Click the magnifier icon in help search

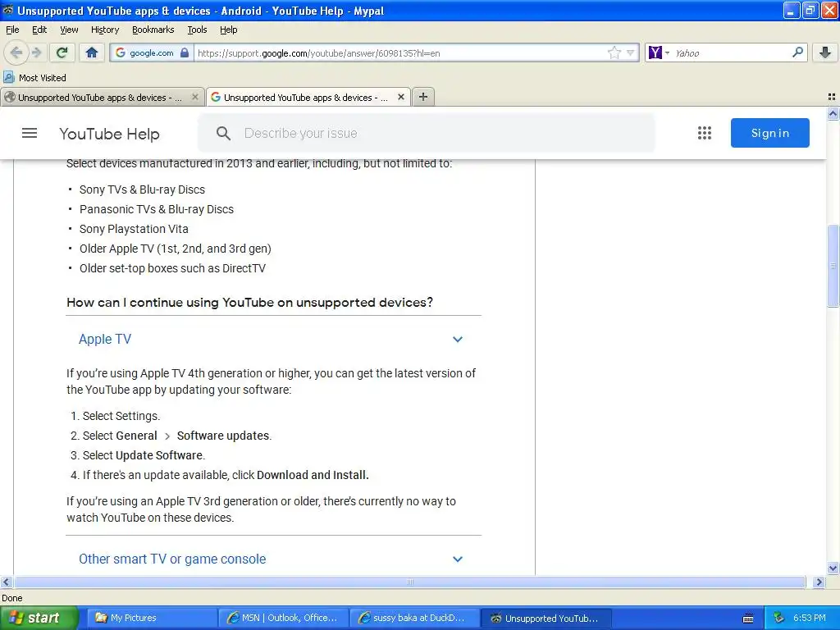tap(223, 134)
